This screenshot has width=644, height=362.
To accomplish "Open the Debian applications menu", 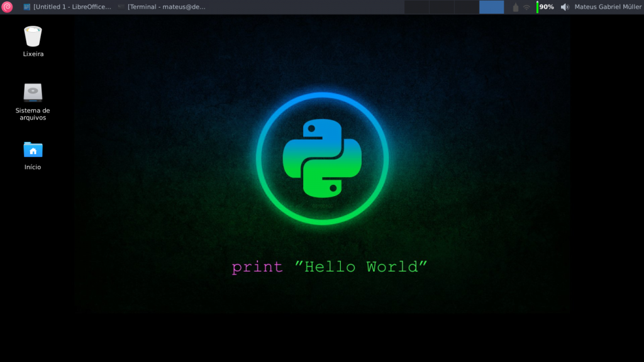I will pyautogui.click(x=8, y=7).
